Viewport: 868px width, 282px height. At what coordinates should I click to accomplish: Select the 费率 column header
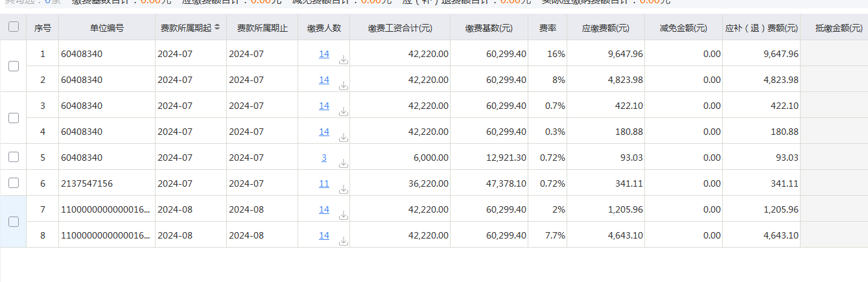pos(547,28)
